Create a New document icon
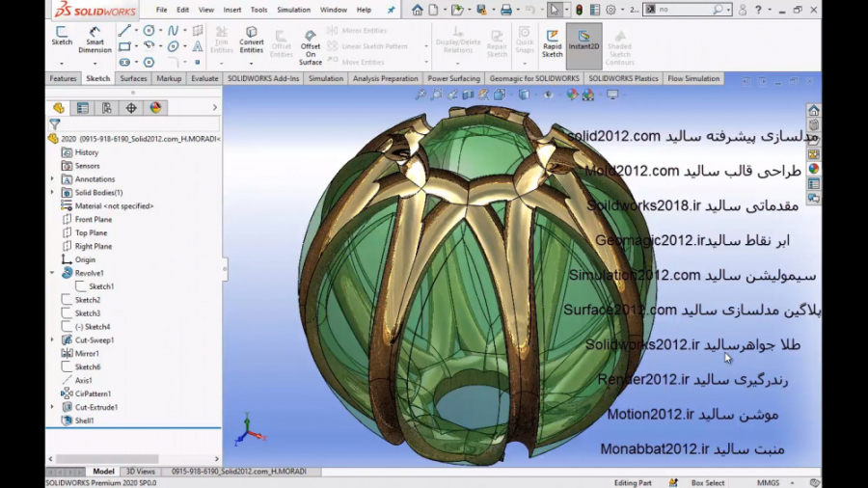 click(433, 10)
